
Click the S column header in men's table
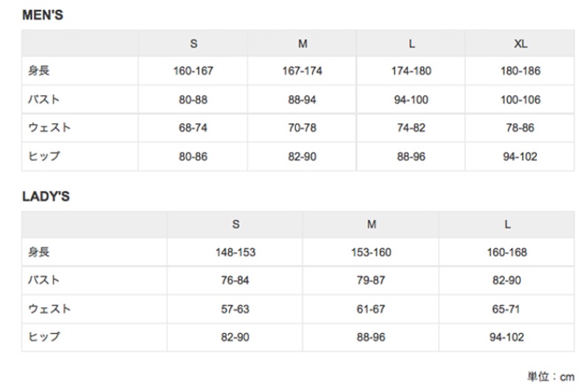[193, 44]
